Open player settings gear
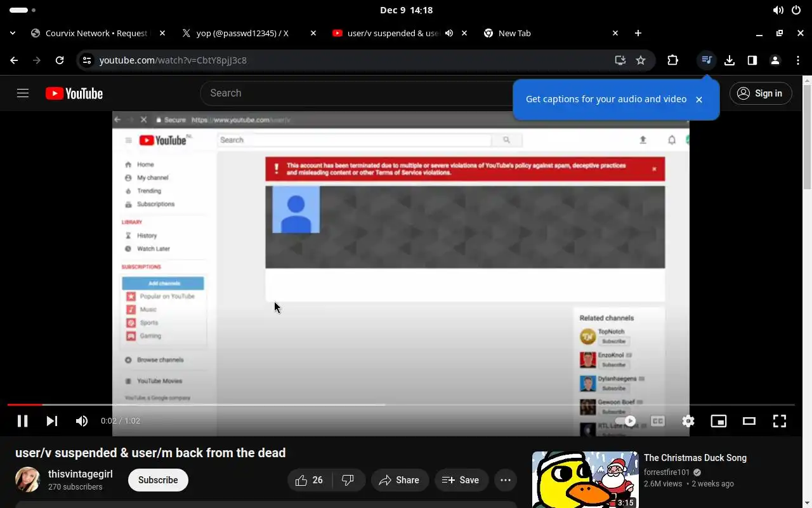This screenshot has height=508, width=812. (x=688, y=421)
